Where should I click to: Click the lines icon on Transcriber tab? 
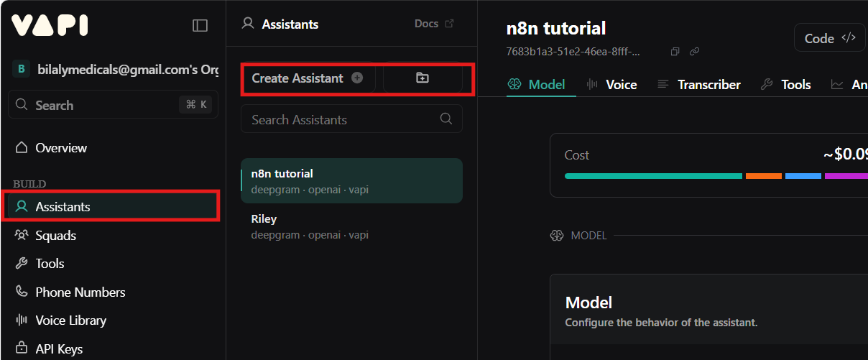tap(663, 85)
